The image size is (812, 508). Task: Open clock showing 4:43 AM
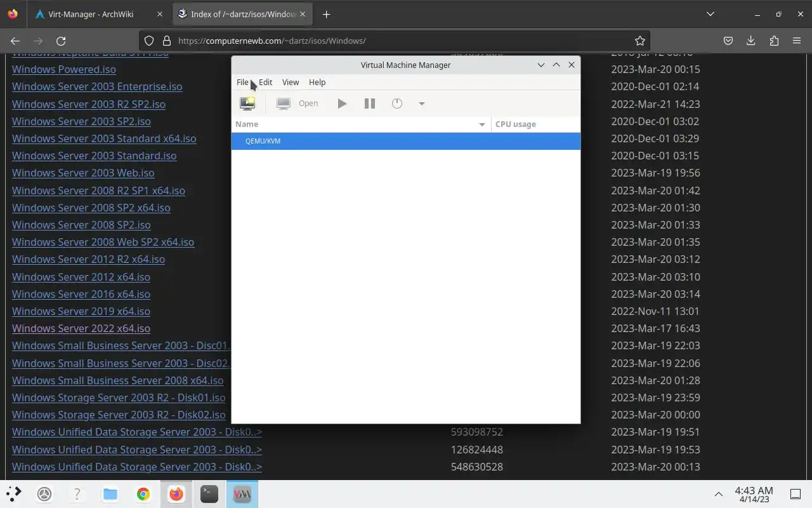754,495
